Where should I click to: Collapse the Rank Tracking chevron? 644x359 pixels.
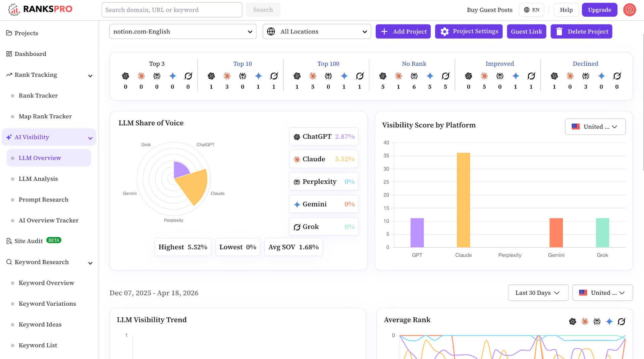[x=90, y=76]
